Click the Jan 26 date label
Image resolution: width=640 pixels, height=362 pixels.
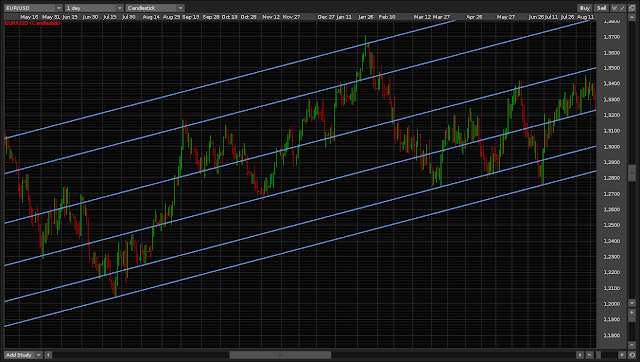366,17
